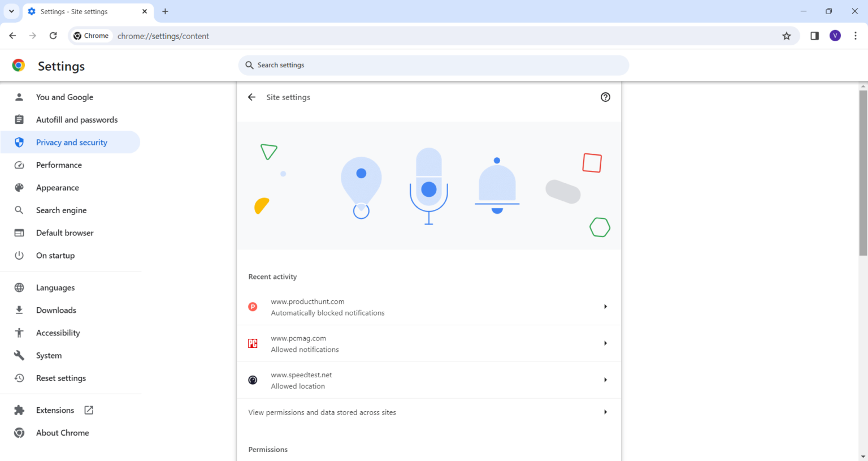This screenshot has width=868, height=461.
Task: Open a new tab with plus button
Action: tap(165, 11)
